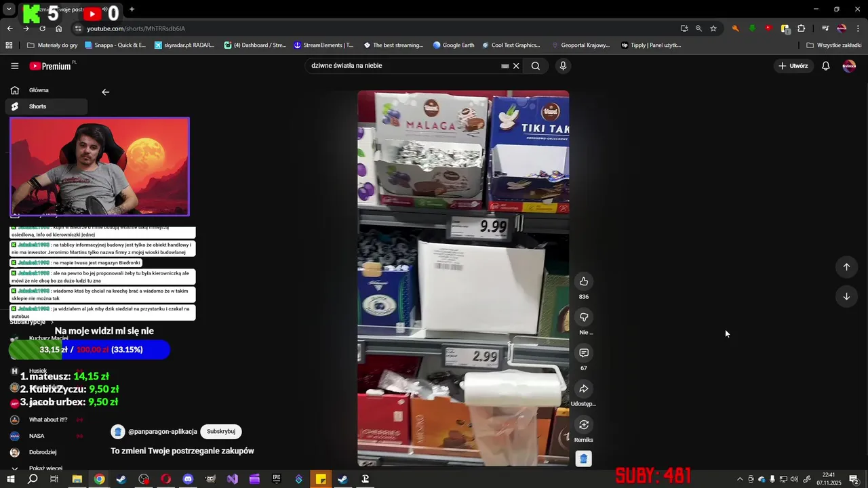Open the Windows notification center
This screenshot has height=488, width=868.
point(854,479)
